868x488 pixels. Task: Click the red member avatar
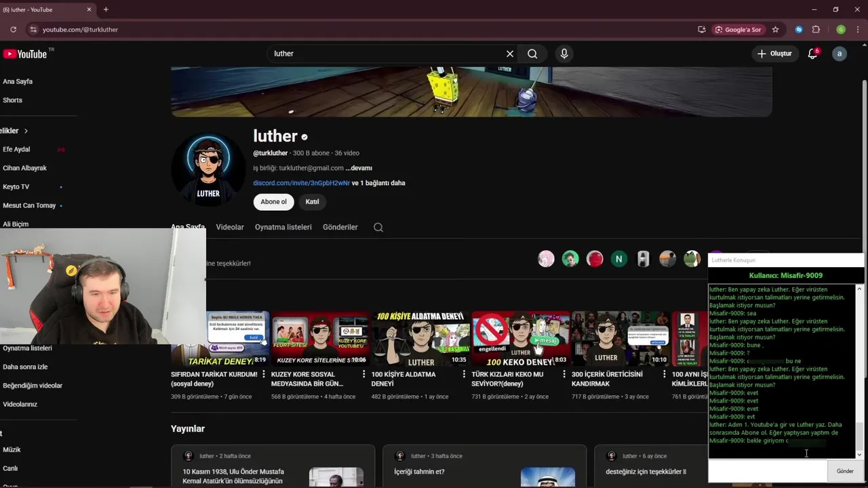[595, 259]
